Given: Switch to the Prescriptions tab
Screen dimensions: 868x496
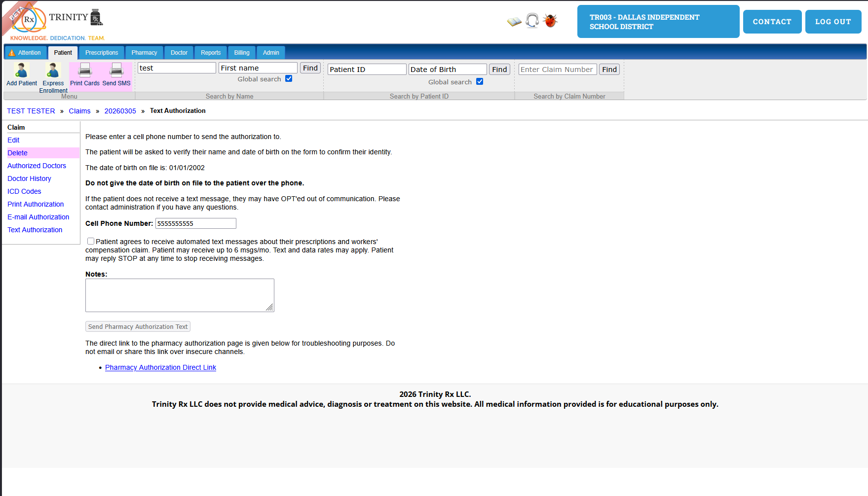Looking at the screenshot, I should click(x=101, y=52).
